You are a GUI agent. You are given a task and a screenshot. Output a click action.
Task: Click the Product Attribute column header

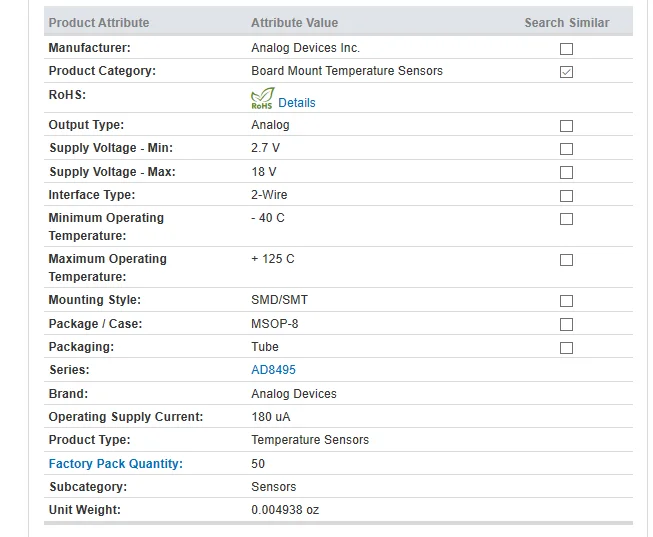tap(99, 22)
